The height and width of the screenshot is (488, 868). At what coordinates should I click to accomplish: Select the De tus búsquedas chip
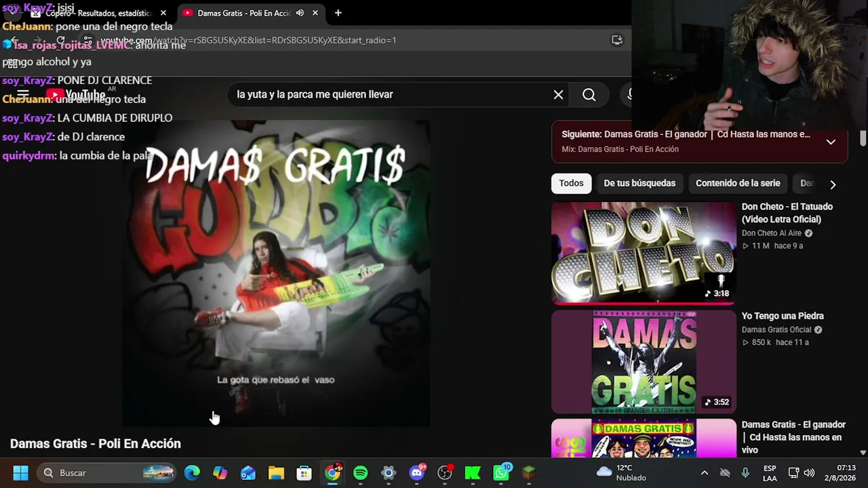[639, 183]
